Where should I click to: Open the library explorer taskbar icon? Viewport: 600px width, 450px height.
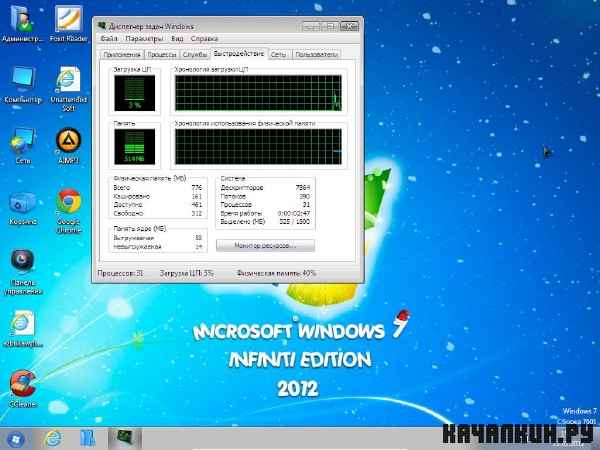pyautogui.click(x=87, y=439)
